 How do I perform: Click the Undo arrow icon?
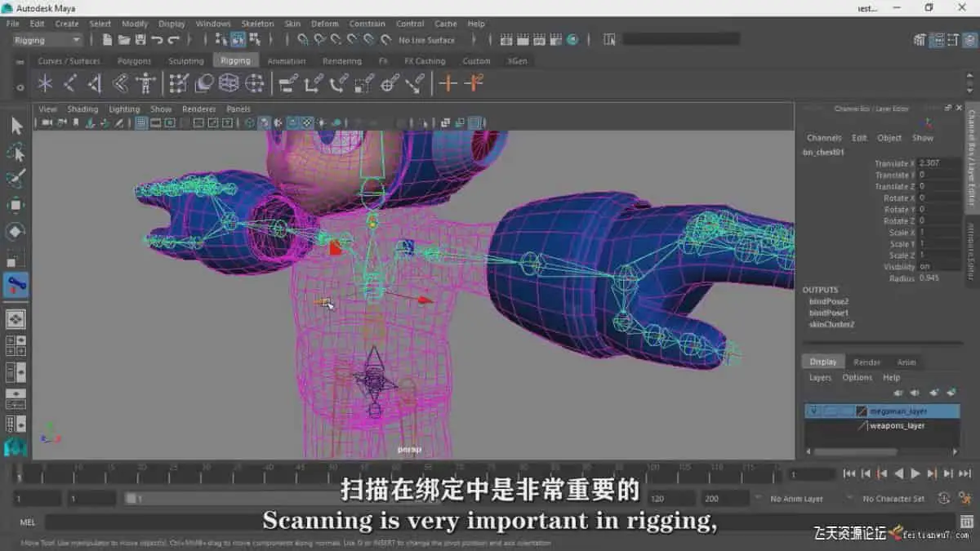pos(157,39)
